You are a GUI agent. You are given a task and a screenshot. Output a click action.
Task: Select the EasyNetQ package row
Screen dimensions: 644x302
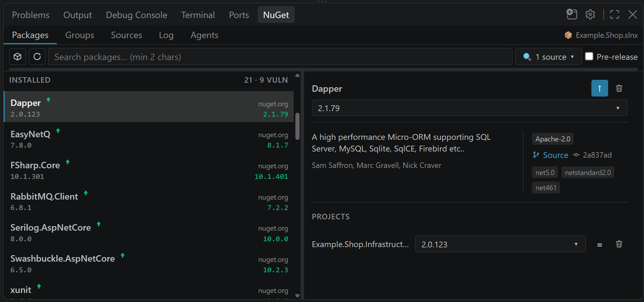pyautogui.click(x=149, y=138)
